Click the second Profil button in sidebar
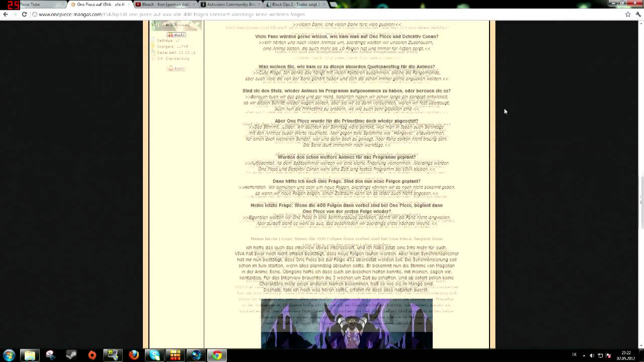Image resolution: width=644 pixels, height=362 pixels. pyautogui.click(x=177, y=68)
